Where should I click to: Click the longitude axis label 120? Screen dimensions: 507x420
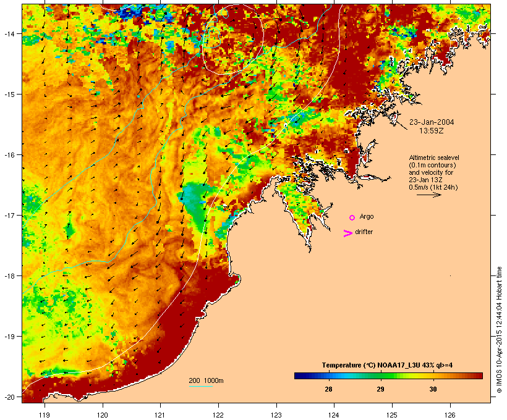pos(103,415)
